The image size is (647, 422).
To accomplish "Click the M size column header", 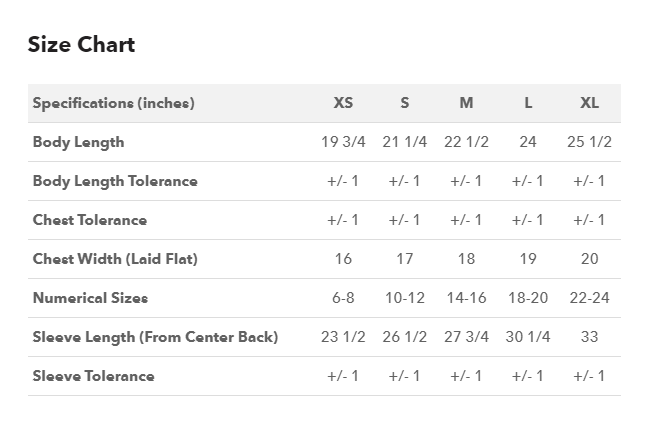I will pyautogui.click(x=466, y=103).
